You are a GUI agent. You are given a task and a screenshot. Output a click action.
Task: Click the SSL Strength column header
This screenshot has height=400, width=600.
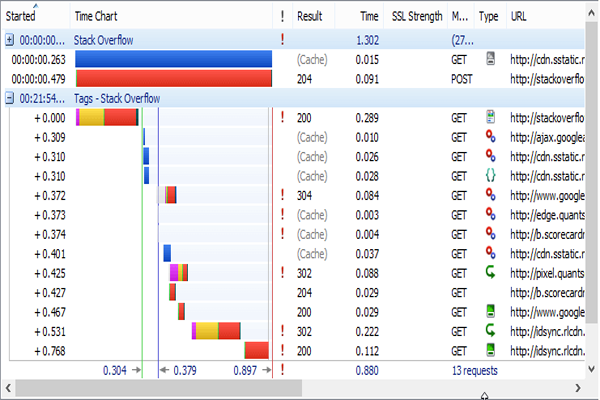[416, 16]
